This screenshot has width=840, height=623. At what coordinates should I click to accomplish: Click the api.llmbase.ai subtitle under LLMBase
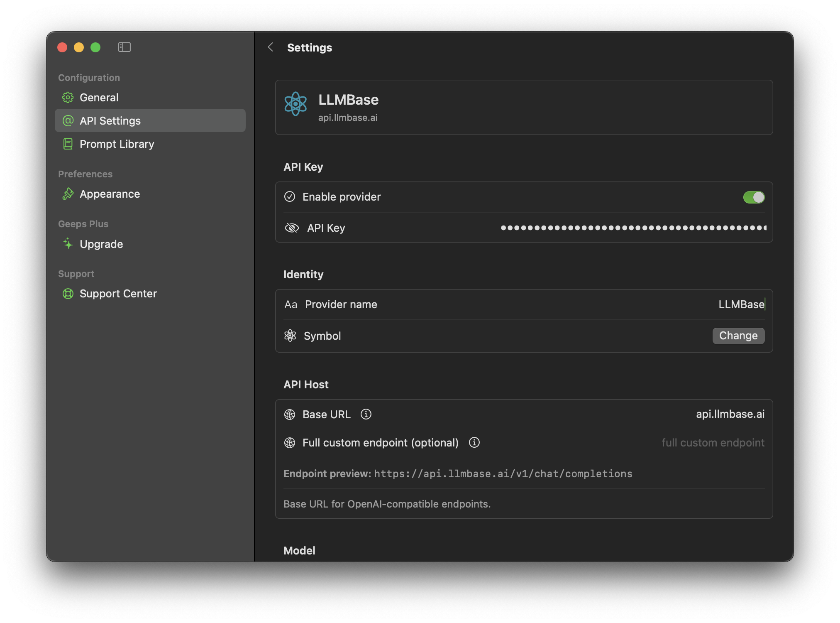coord(348,118)
